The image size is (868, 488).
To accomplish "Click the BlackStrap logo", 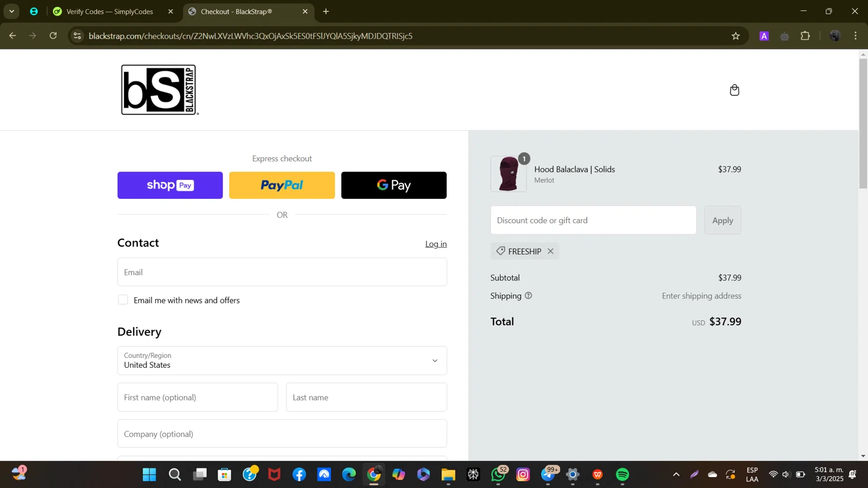I will (160, 90).
